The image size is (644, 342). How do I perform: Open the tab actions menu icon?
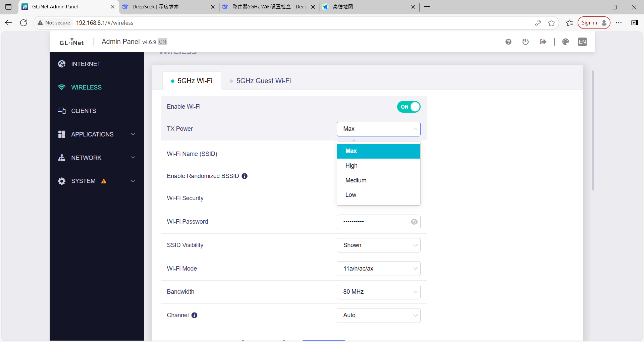click(x=8, y=7)
